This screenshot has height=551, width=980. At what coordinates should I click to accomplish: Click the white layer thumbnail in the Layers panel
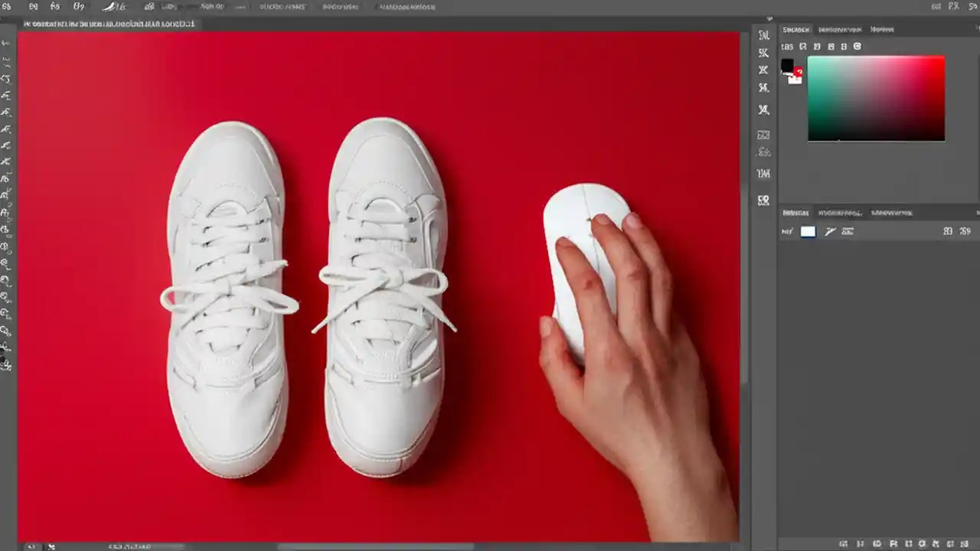pyautogui.click(x=808, y=231)
